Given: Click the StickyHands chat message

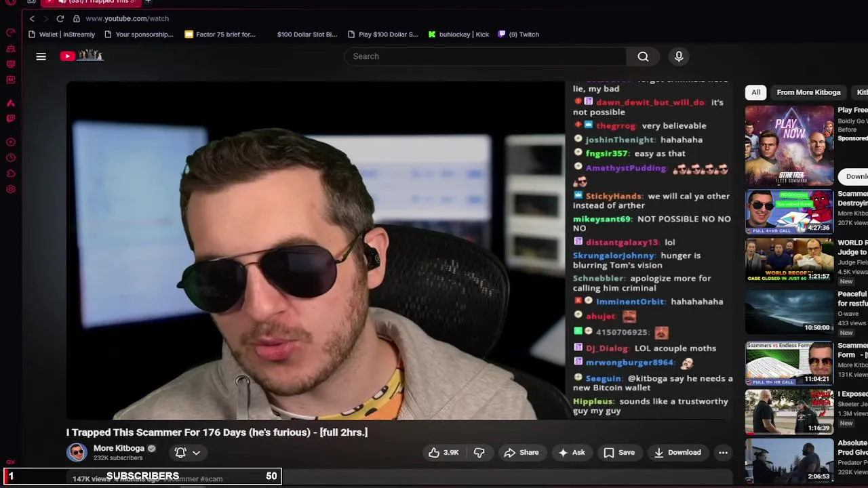Looking at the screenshot, I should [x=652, y=201].
